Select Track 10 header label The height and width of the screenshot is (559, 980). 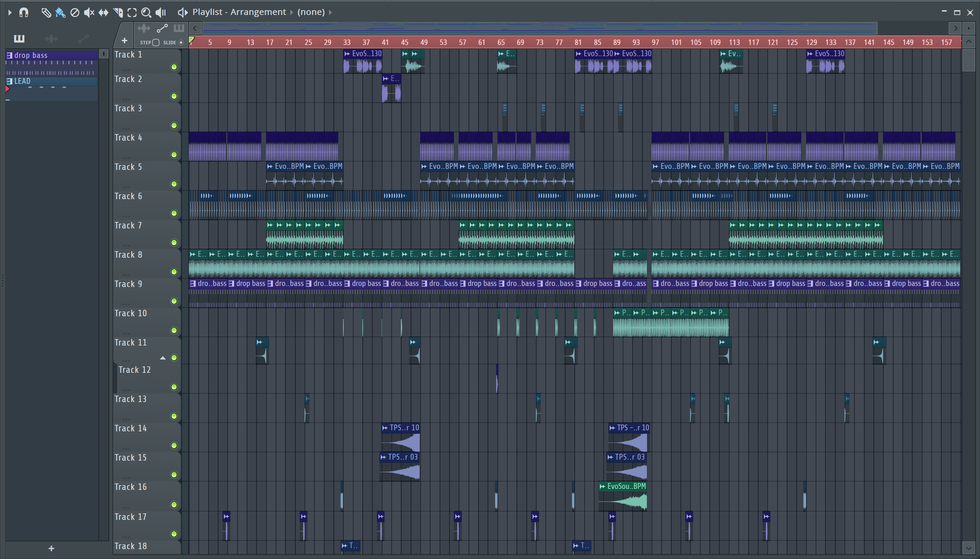130,314
